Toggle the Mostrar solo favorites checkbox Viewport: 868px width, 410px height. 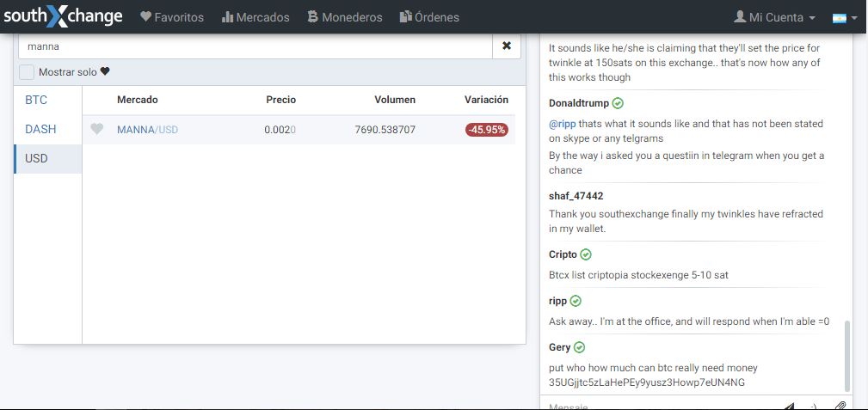[27, 72]
